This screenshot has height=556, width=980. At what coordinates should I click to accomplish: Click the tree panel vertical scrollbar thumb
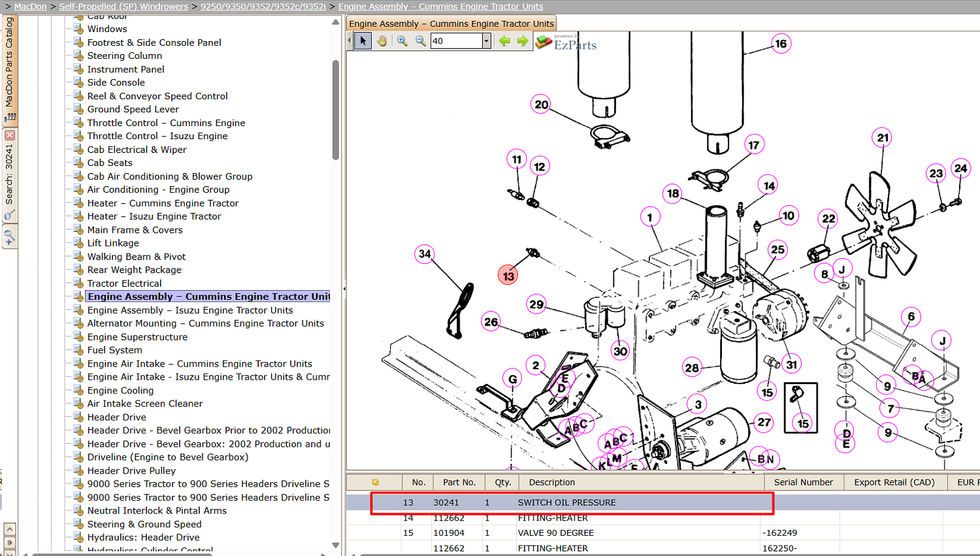point(336,110)
